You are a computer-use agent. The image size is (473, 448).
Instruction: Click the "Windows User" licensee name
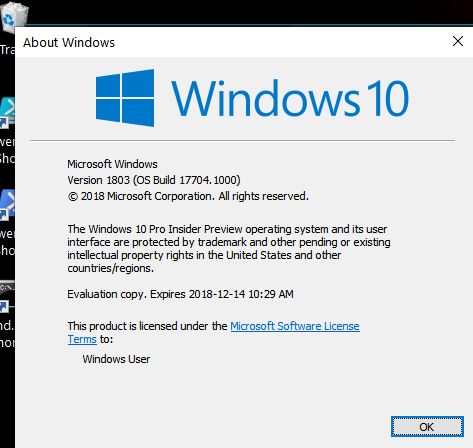tap(116, 359)
